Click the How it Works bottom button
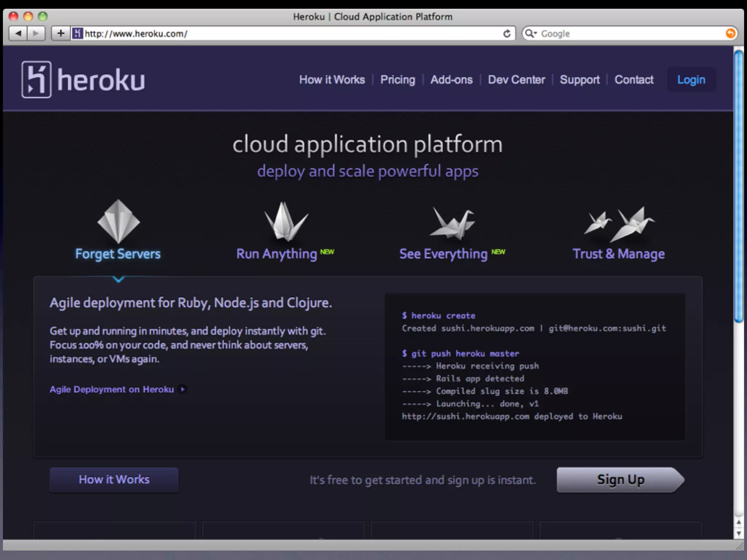 114,479
